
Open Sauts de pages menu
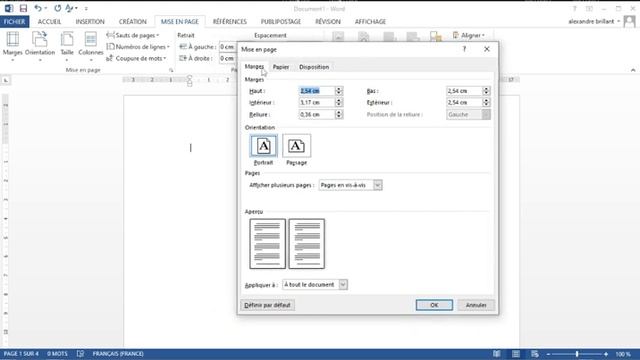[133, 36]
